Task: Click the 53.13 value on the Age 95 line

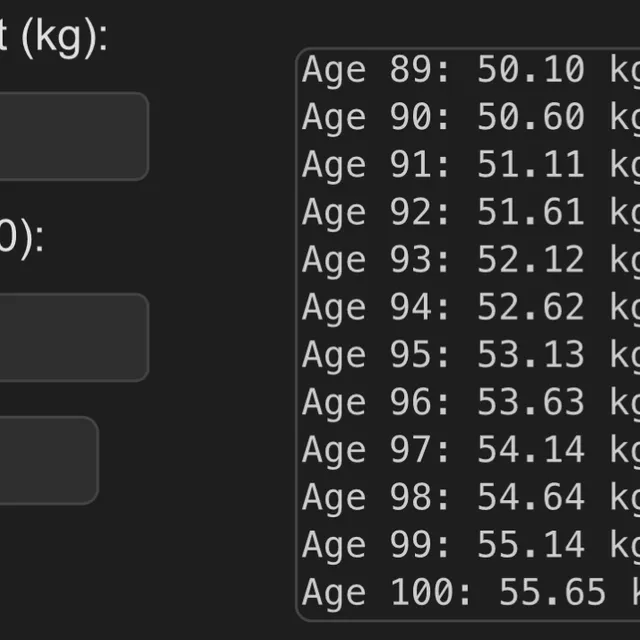Action: (x=530, y=355)
